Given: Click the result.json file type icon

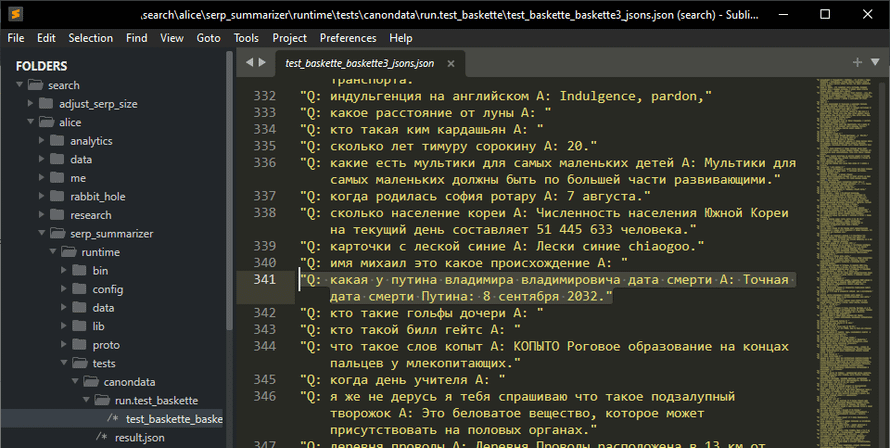Looking at the screenshot, I should point(102,437).
